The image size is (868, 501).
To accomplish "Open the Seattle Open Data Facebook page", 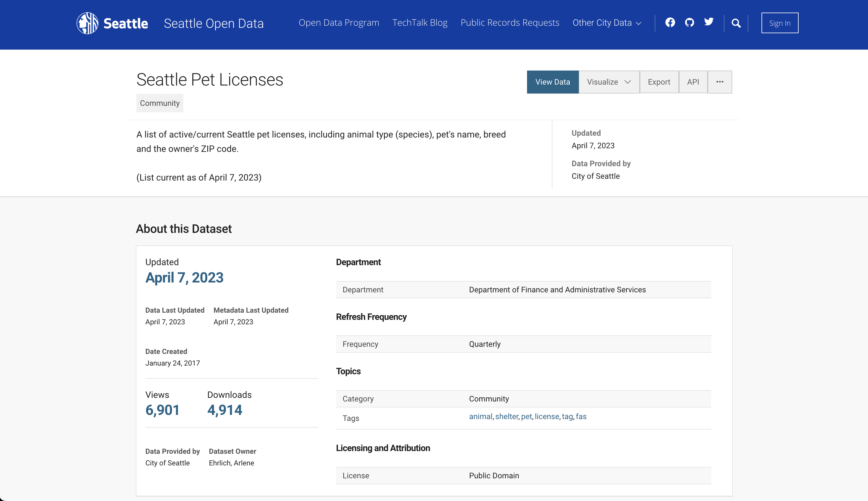I will pos(670,22).
